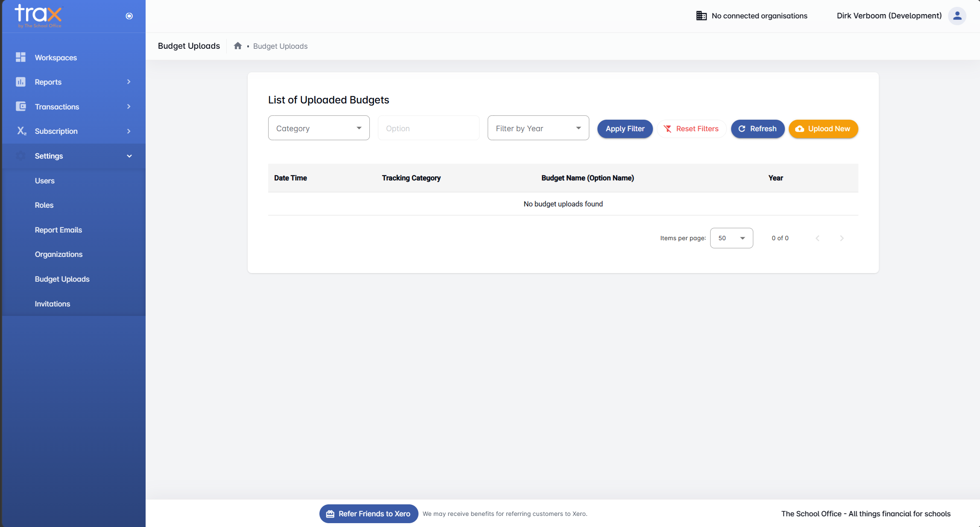Viewport: 980px width, 527px height.
Task: Expand the Transactions submenu chevron
Action: [129, 106]
